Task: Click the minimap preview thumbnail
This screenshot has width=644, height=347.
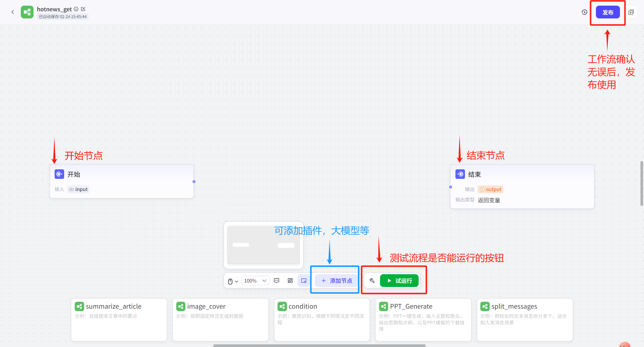Action: click(263, 245)
